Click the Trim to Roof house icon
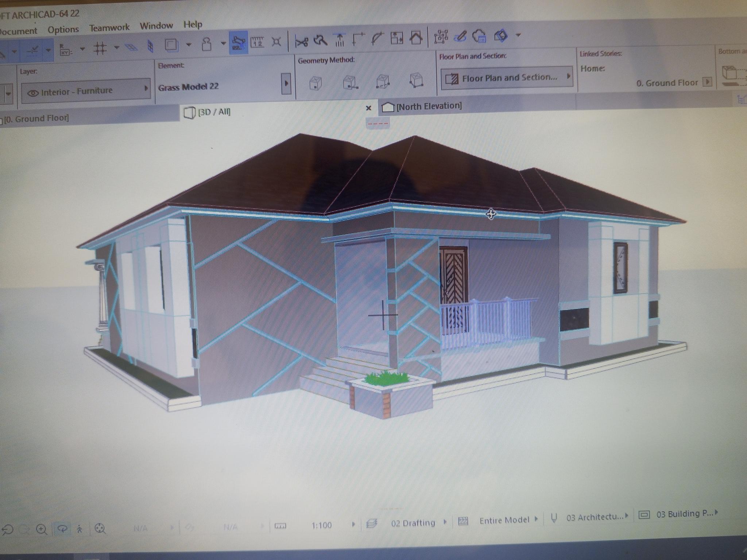 click(416, 37)
